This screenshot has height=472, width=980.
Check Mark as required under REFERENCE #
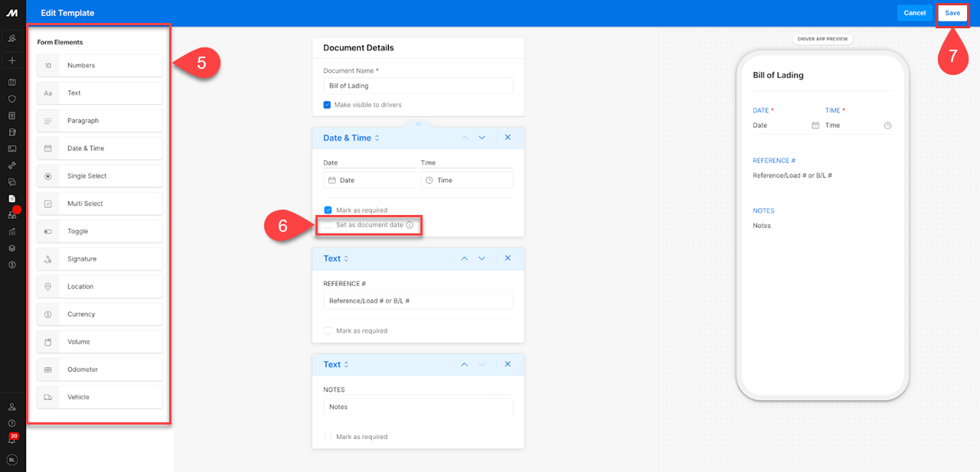[x=328, y=331]
